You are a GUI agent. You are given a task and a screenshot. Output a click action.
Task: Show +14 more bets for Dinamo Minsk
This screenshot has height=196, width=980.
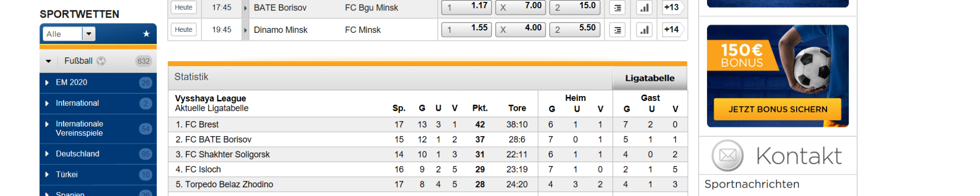[671, 29]
